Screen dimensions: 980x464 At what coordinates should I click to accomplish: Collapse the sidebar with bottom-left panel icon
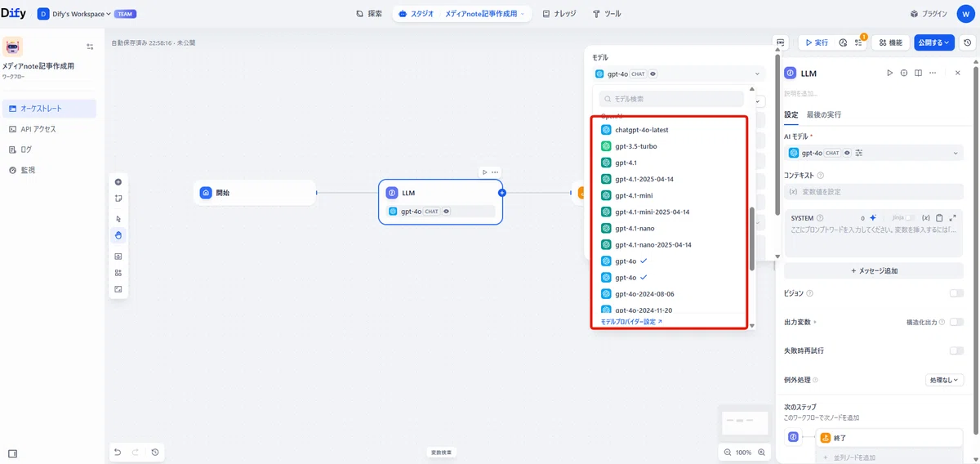12,453
